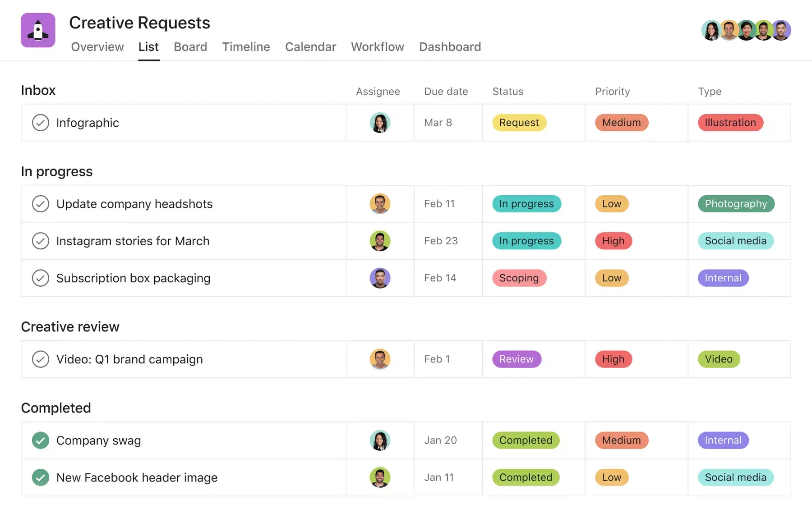Edit the Feb 1 due date cell

click(x=437, y=359)
